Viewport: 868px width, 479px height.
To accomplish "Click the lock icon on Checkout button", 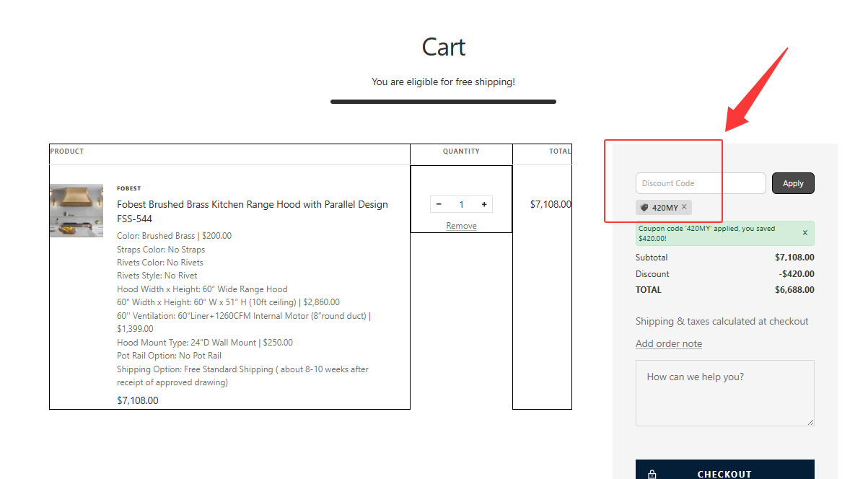I will (652, 474).
